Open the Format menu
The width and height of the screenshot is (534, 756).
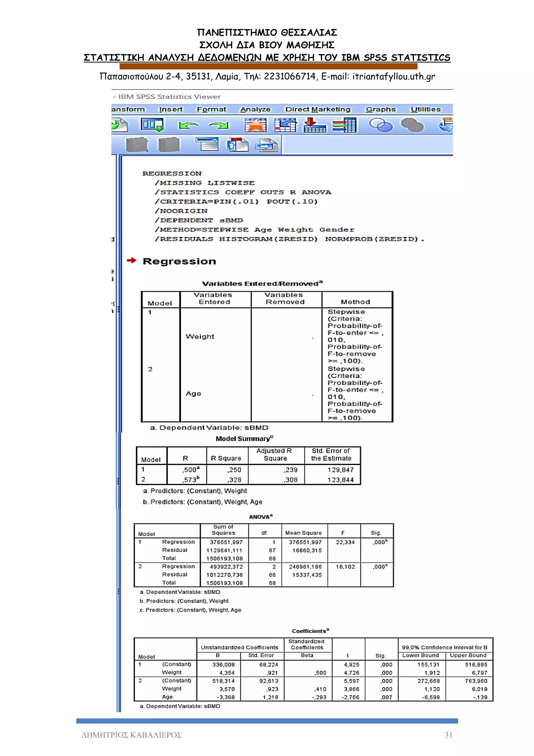[211, 109]
